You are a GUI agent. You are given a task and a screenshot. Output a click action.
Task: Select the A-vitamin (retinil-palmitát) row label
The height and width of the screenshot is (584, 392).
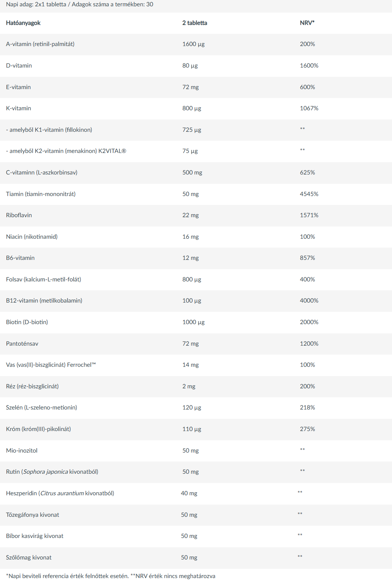pyautogui.click(x=40, y=44)
